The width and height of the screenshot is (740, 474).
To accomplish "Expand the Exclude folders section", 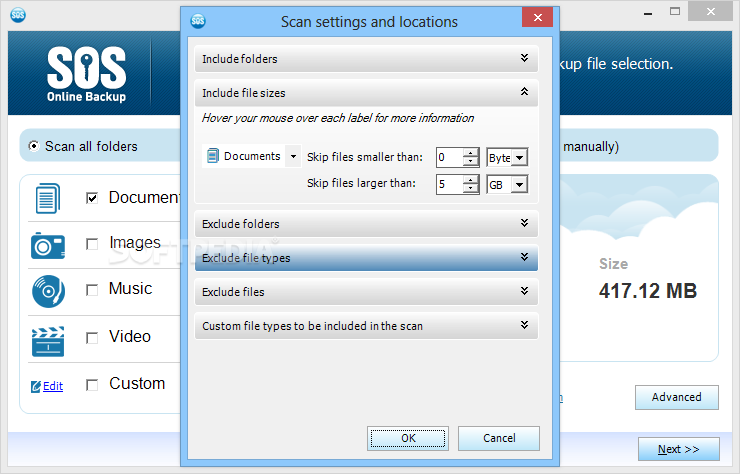I will tap(366, 224).
